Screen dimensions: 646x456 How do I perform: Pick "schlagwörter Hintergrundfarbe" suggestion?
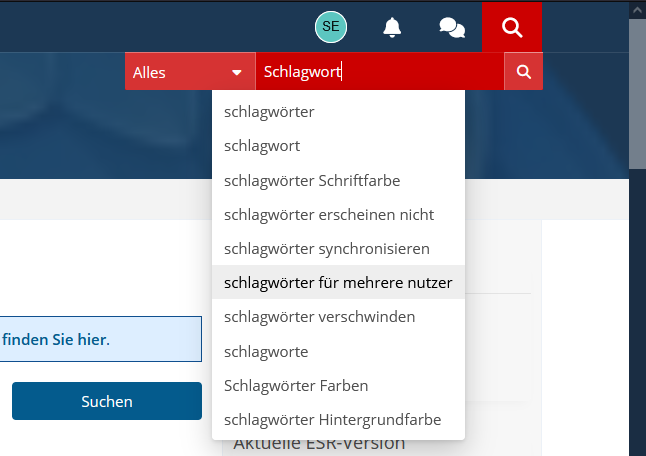tap(332, 419)
